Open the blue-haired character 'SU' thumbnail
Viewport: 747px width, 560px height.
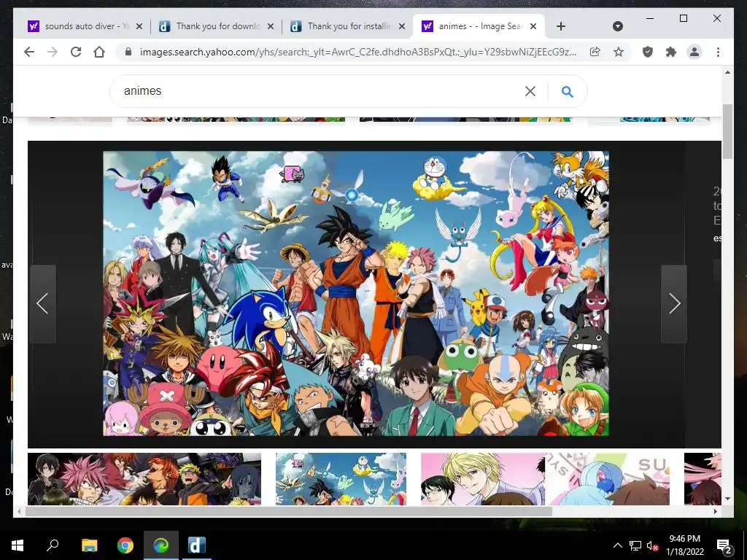coord(608,478)
